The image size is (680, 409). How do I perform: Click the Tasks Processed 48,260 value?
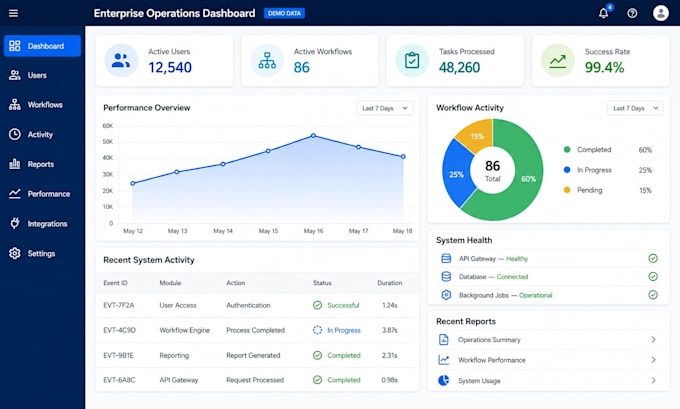tap(459, 68)
